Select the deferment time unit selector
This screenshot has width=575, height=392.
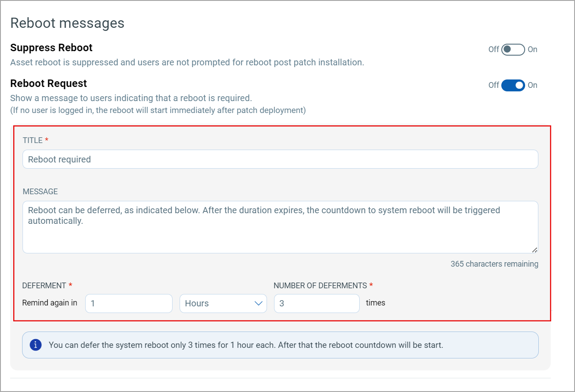pos(223,303)
